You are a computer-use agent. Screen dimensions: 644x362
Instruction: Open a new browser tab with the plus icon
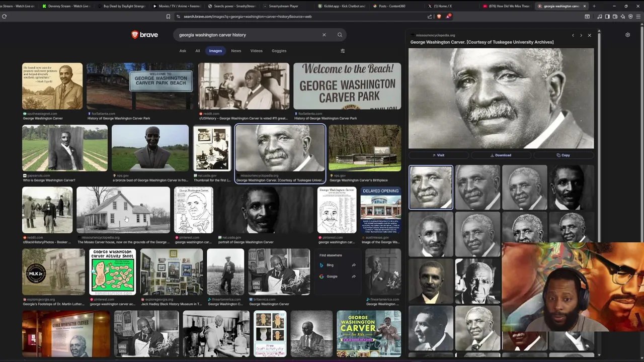[594, 6]
